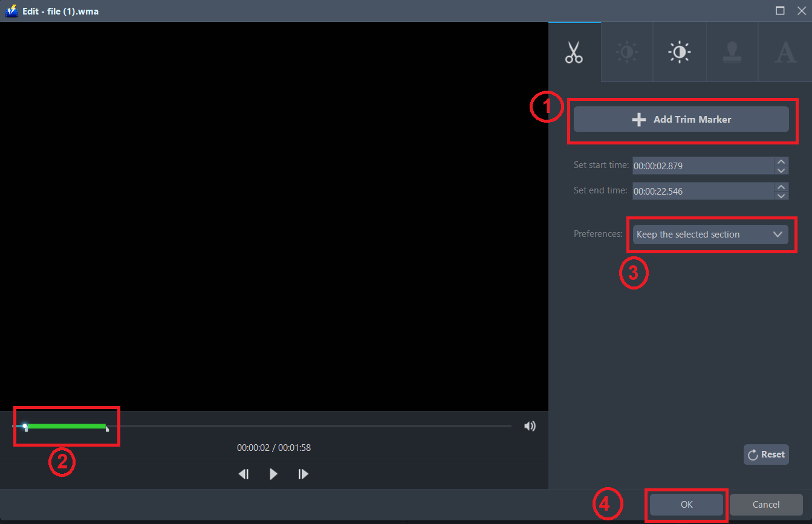Select the first brightness adjustment icon

click(626, 53)
